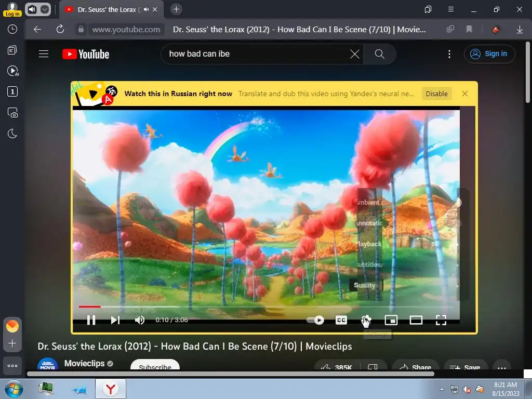
Task: Go back to previous page
Action: (37, 30)
